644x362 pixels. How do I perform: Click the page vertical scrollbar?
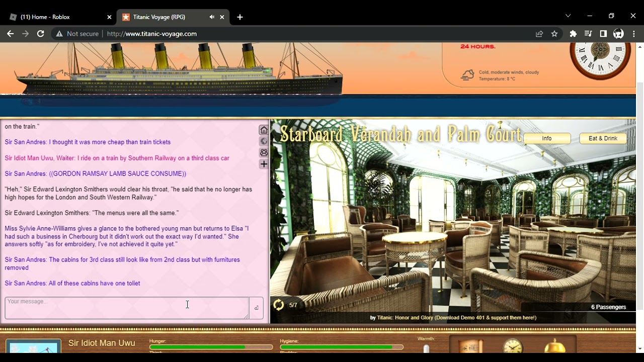pyautogui.click(x=639, y=196)
